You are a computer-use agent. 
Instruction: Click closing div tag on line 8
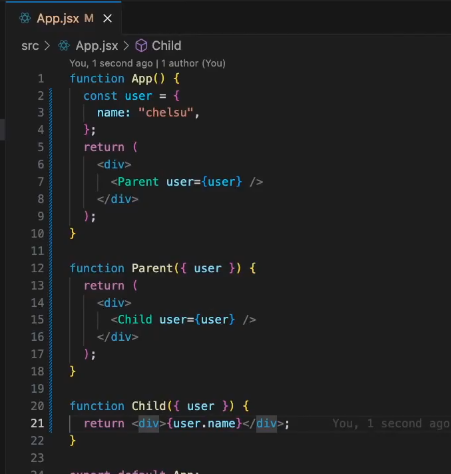pos(117,199)
